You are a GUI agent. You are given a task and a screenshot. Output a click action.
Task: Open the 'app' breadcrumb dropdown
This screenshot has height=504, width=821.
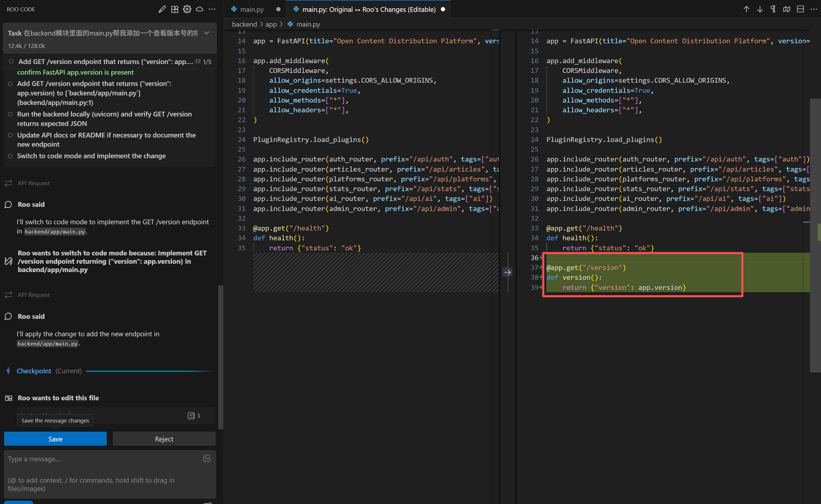pos(271,24)
